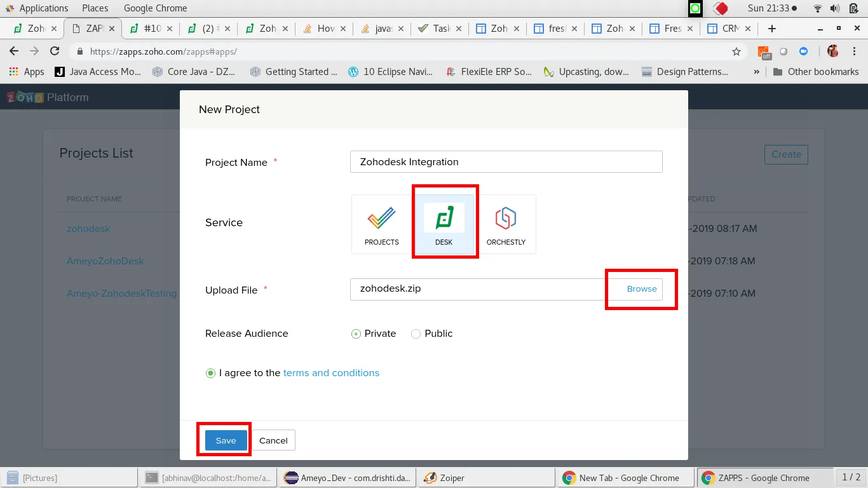Click the grey circle extension icon
Screen dimensions: 868x488
783,51
